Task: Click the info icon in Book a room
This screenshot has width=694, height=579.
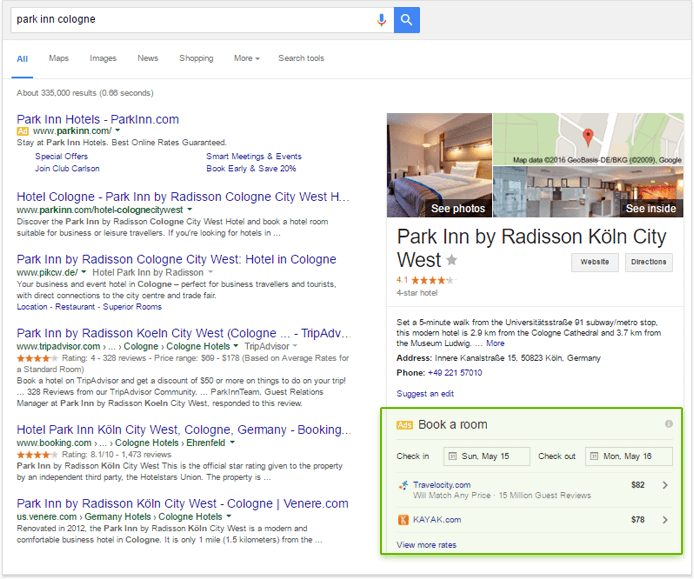Action: pos(668,424)
